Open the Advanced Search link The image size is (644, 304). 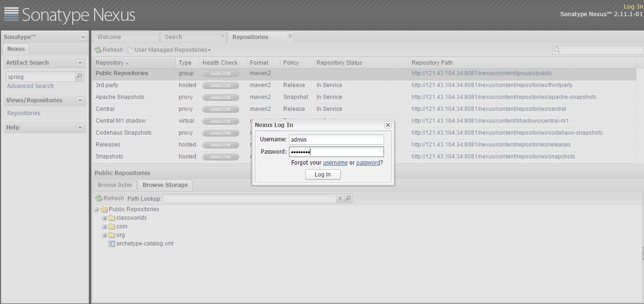point(30,86)
